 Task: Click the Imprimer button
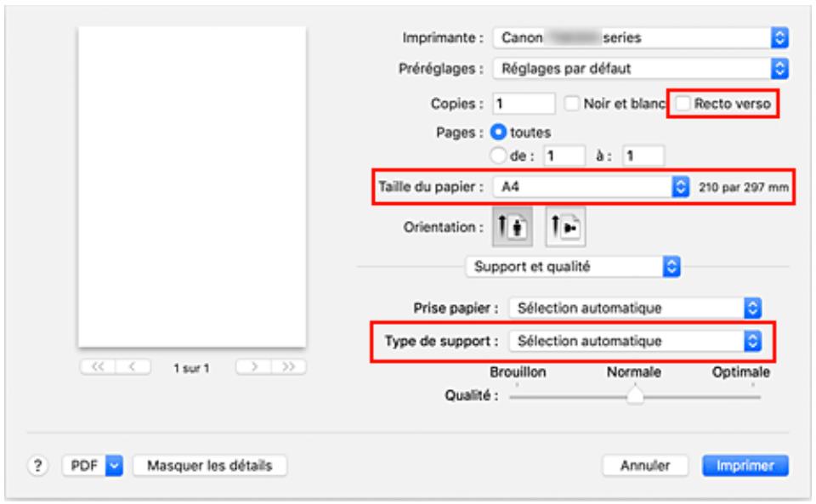(x=745, y=466)
